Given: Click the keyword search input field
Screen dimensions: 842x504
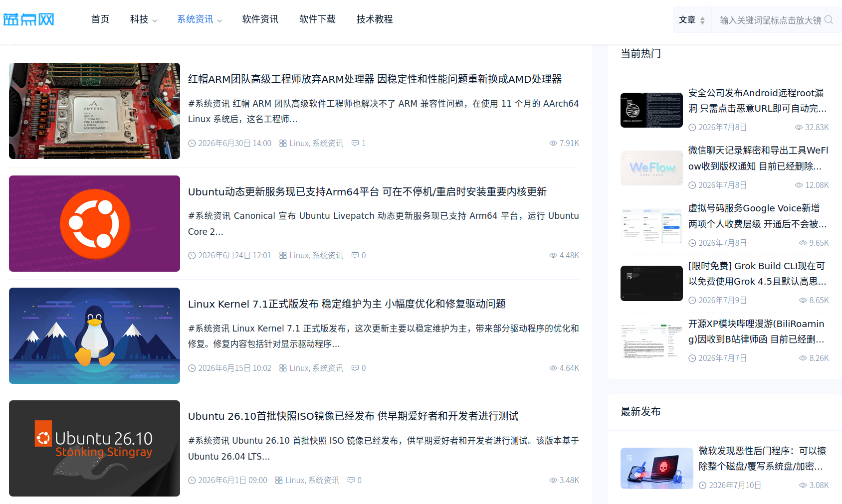Looking at the screenshot, I should (x=770, y=20).
